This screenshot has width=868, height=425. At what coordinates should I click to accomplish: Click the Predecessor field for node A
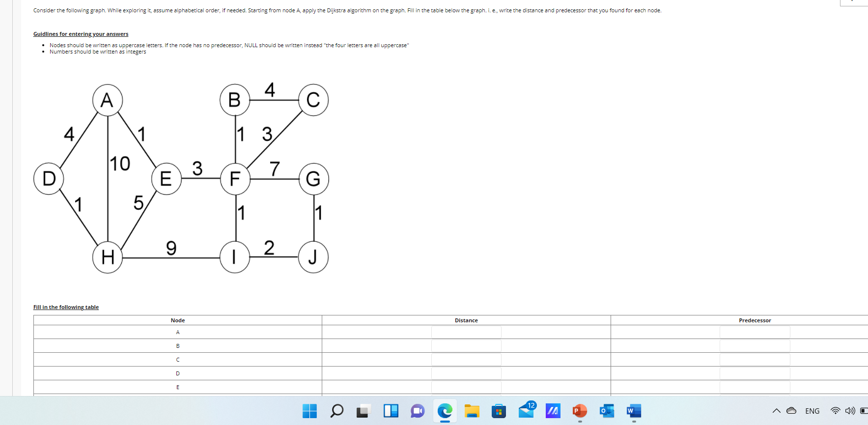[x=755, y=332]
